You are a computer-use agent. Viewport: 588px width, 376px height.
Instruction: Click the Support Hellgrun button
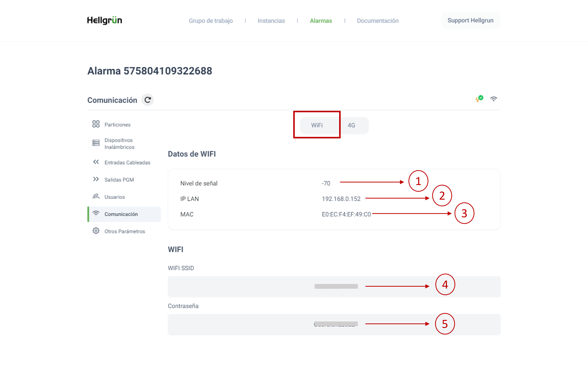pos(470,21)
